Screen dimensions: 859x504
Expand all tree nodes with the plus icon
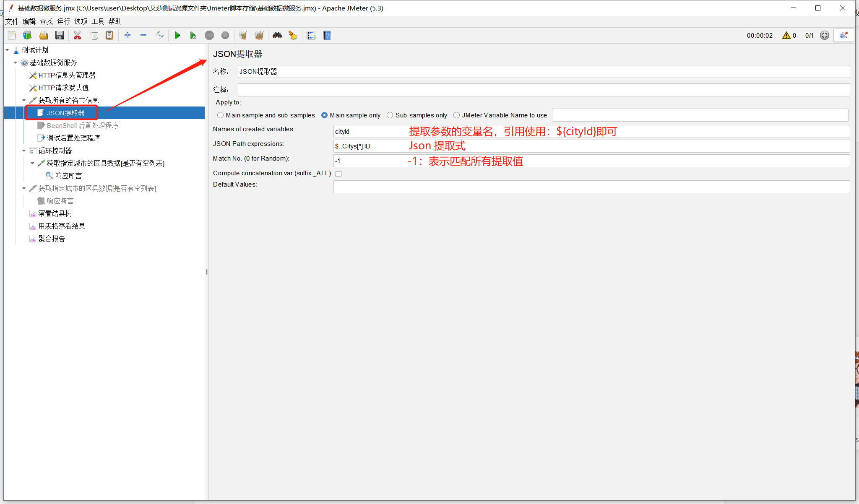(x=128, y=35)
